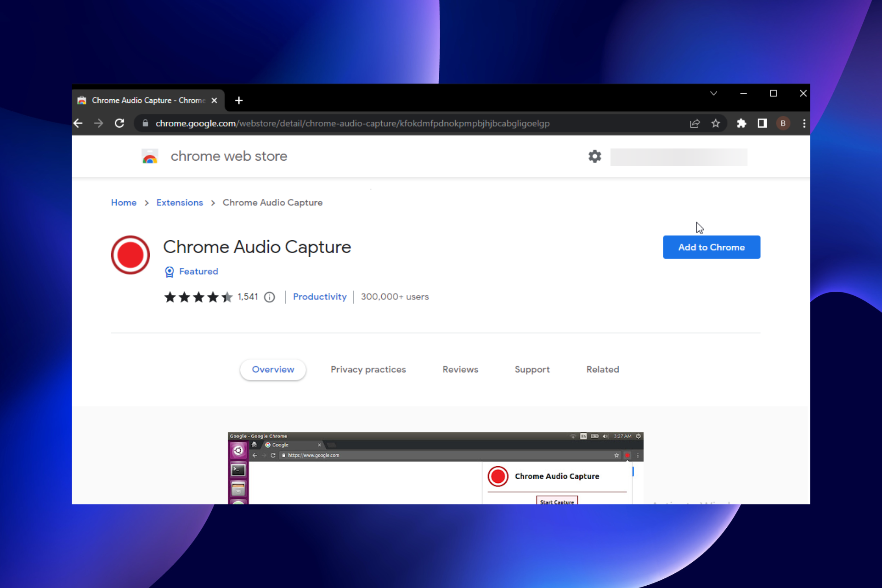The width and height of the screenshot is (882, 588).
Task: Open the profile avatar B
Action: 783,123
